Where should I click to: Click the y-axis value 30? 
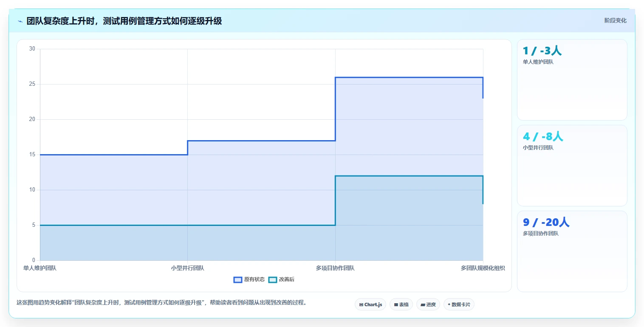click(32, 49)
